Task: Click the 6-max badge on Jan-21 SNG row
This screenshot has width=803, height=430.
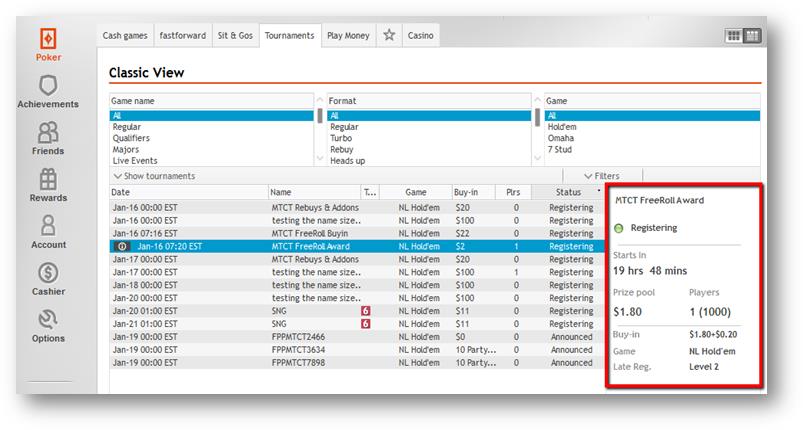Action: 366,324
